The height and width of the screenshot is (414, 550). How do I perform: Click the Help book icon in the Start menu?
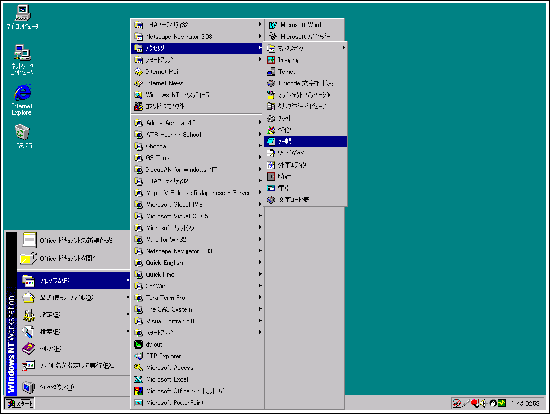pyautogui.click(x=28, y=348)
